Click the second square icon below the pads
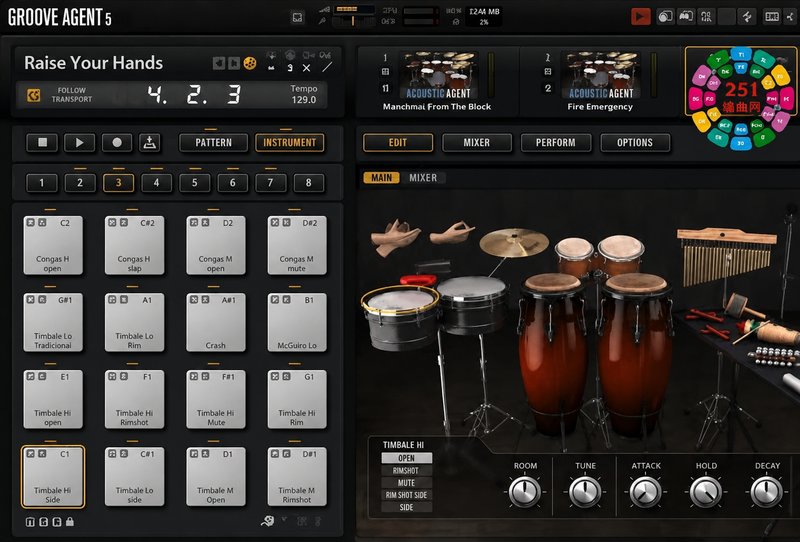800x542 pixels. click(43, 522)
